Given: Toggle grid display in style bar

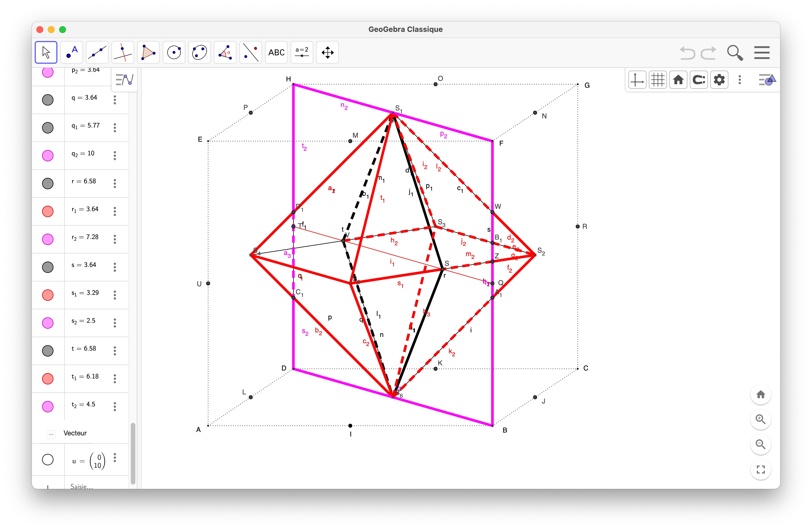Looking at the screenshot, I should pos(657,80).
